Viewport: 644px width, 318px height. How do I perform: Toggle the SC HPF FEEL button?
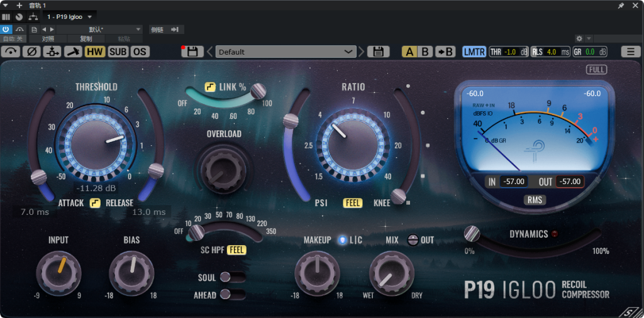pos(236,249)
